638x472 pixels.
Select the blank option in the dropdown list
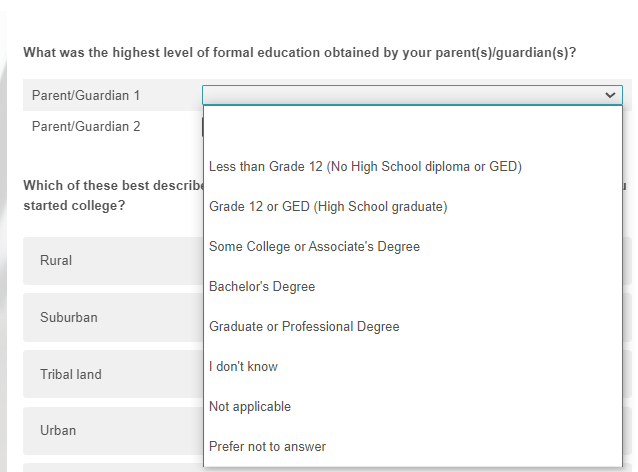point(412,126)
